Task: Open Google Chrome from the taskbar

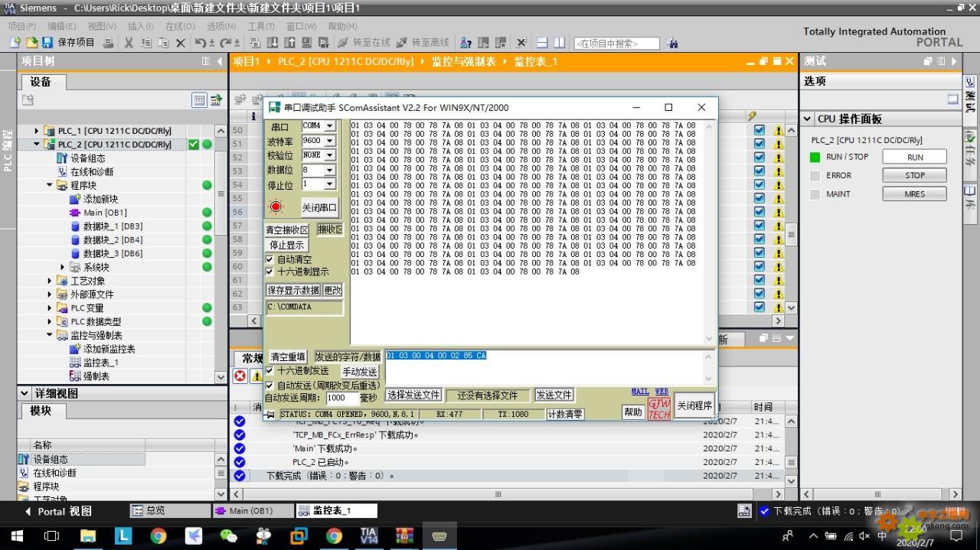Action: pos(158,535)
